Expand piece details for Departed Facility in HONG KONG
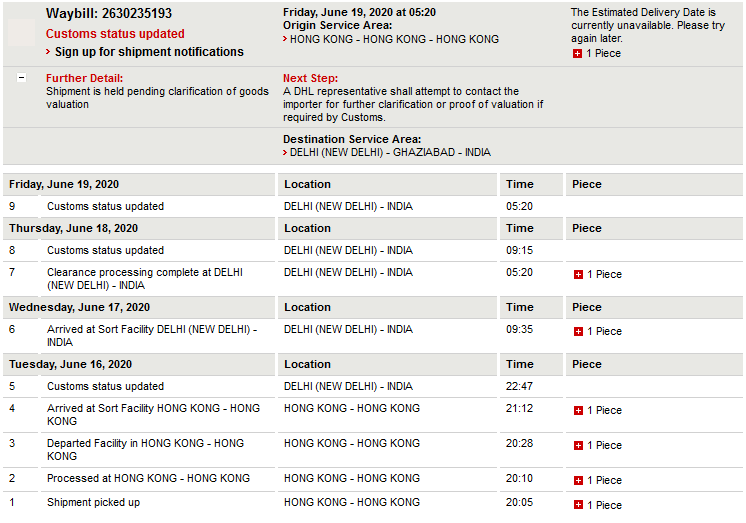Viewport: 746px width, 523px height. (578, 446)
